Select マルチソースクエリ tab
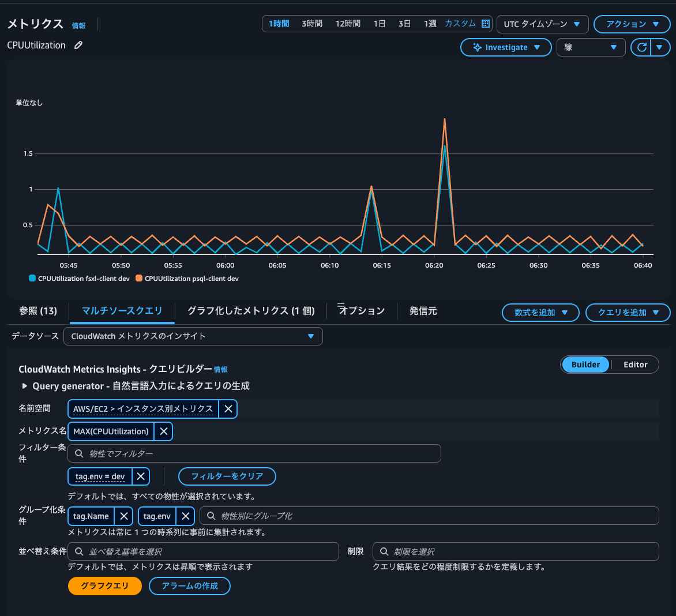Screen dimensions: 676x616 click(x=122, y=311)
